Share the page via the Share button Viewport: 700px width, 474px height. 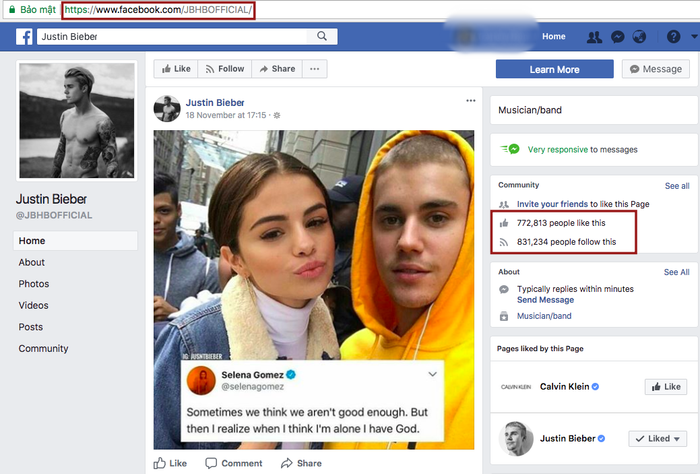click(x=277, y=69)
